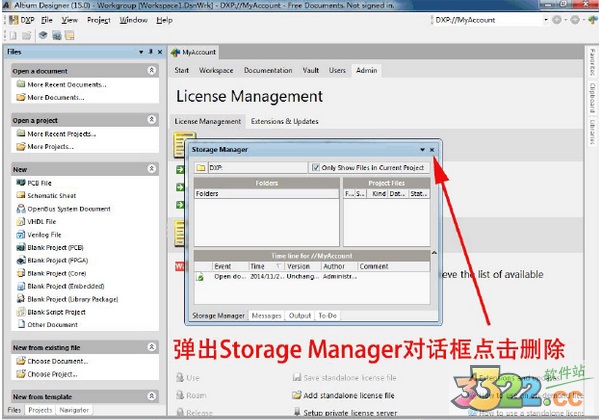
Task: Open the Storage Manager panel dropdown arrow
Action: coord(422,149)
